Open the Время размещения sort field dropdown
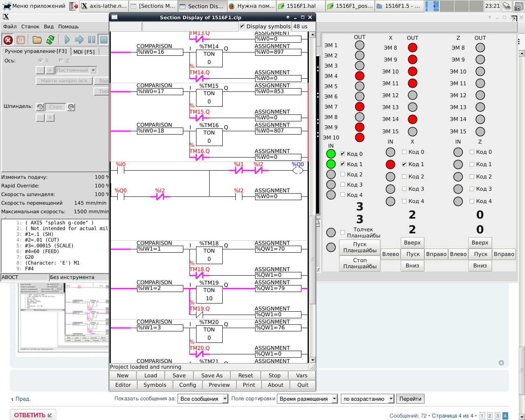The width and height of the screenshot is (525, 420). point(307,399)
